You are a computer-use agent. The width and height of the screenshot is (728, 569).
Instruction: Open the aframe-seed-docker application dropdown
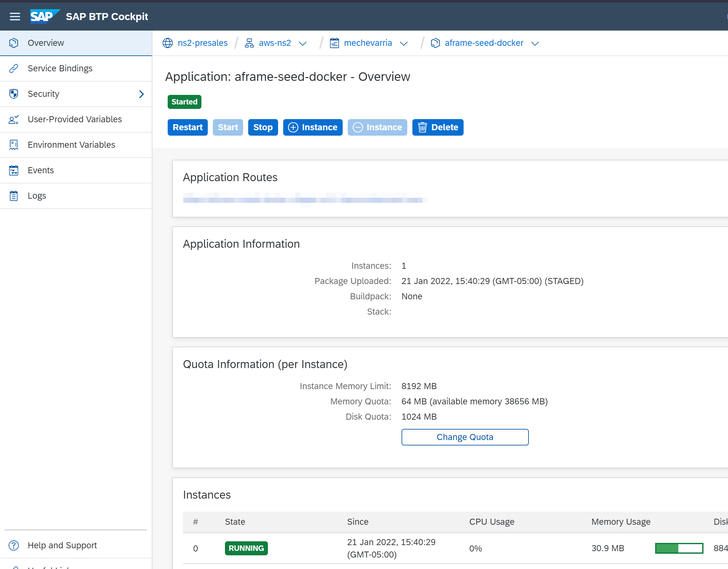(535, 44)
